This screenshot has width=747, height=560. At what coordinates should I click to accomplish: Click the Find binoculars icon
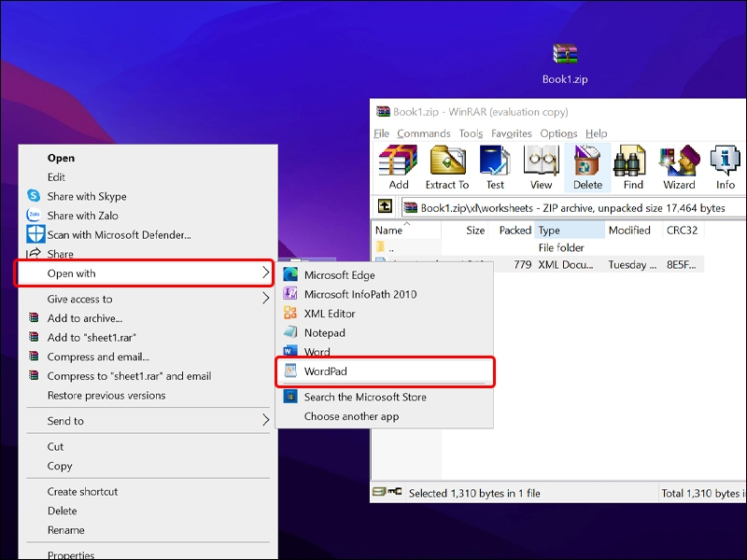(x=633, y=167)
